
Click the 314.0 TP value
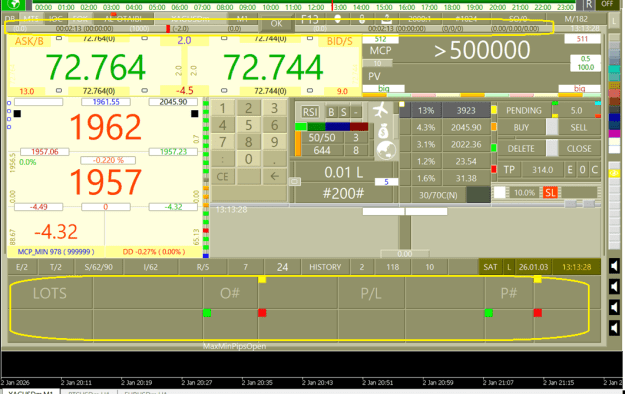tap(542, 170)
